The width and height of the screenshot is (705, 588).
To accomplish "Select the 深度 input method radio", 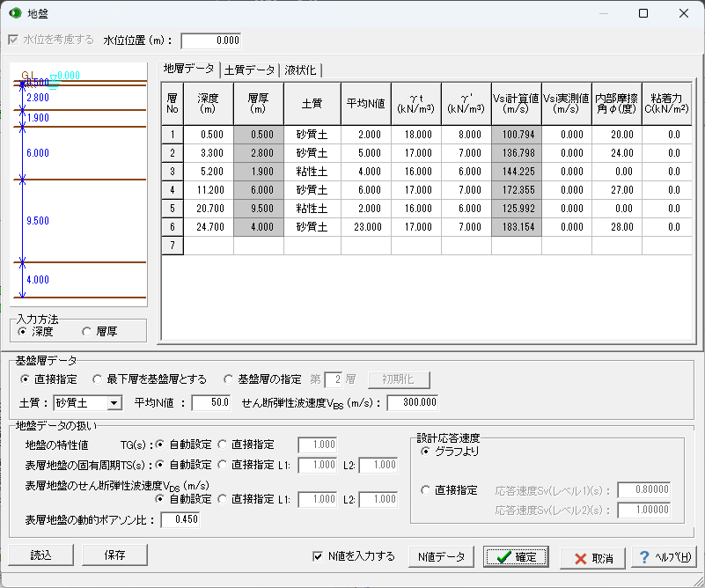I will coord(22,332).
